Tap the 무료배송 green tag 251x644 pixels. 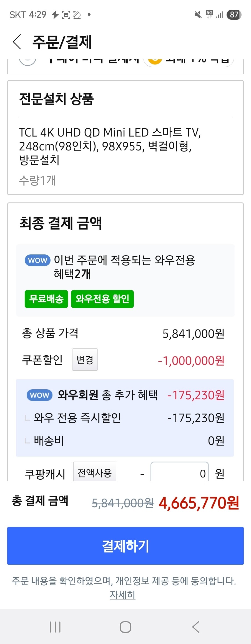click(46, 299)
